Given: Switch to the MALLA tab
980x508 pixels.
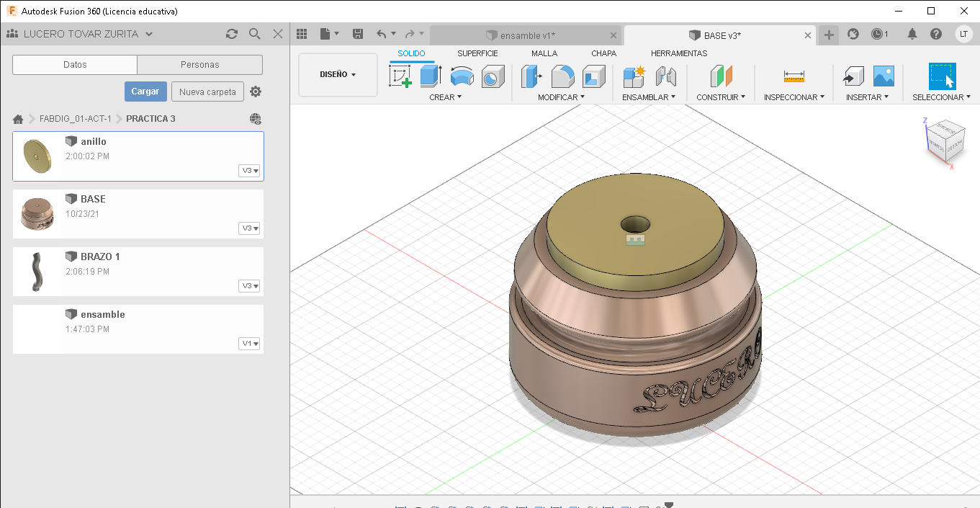Looking at the screenshot, I should click(x=544, y=53).
